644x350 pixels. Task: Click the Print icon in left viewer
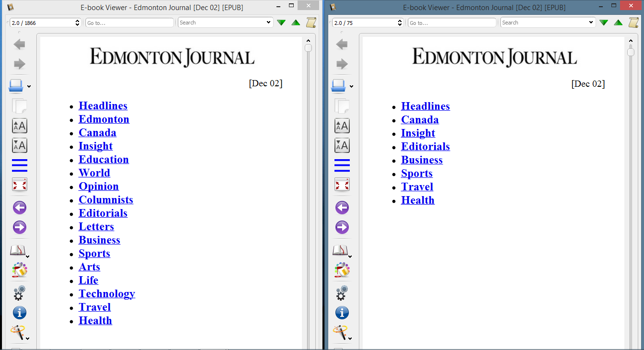[x=16, y=86]
